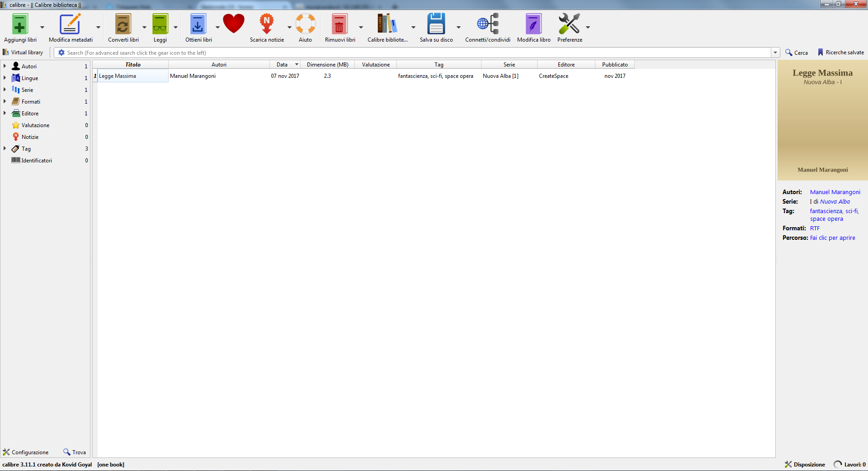Open the Modifica metadati dropdown arrow
This screenshot has height=471, width=868.
(x=98, y=27)
